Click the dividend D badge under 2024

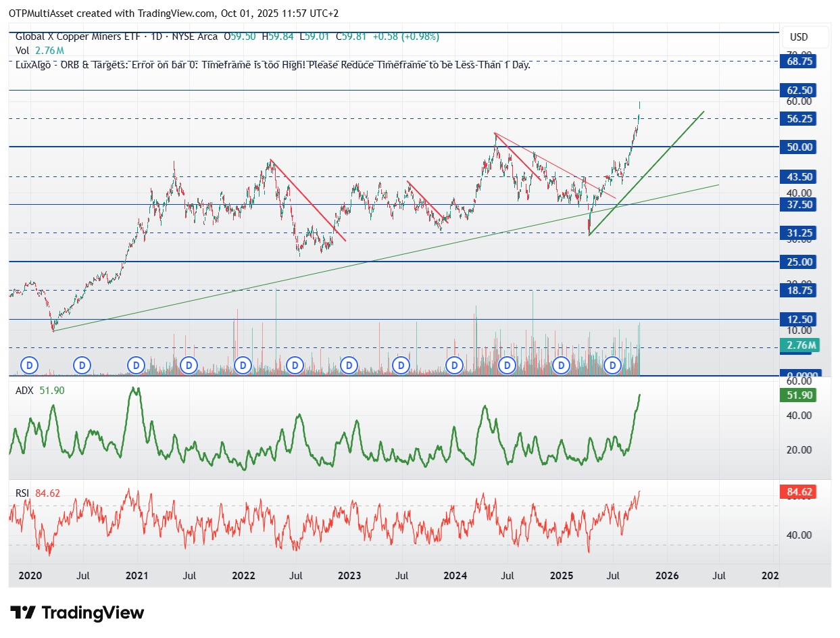[x=453, y=366]
